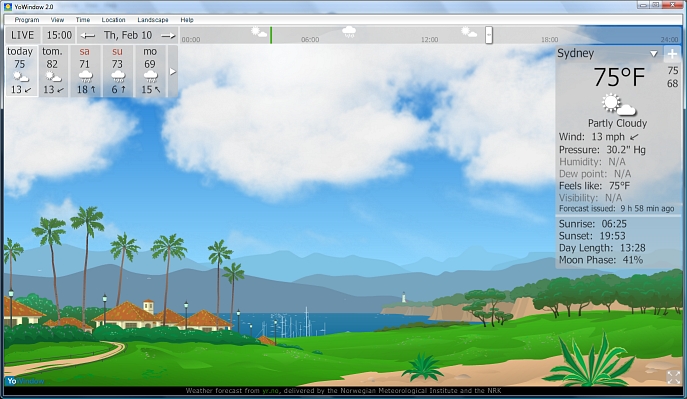This screenshot has height=399, width=687.
Task: Click the YoWindow logo in the corner
Action: [x=25, y=381]
